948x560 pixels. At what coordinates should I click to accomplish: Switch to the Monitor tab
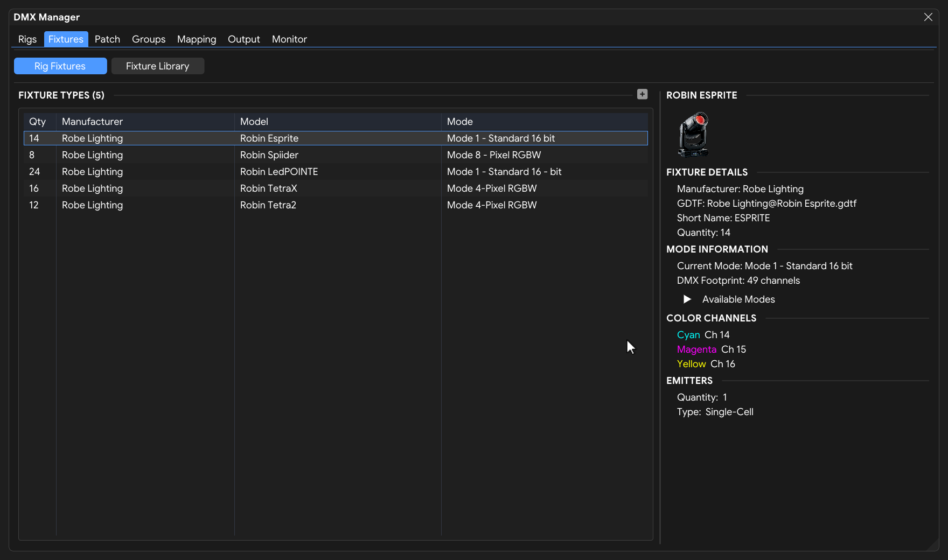tap(289, 39)
